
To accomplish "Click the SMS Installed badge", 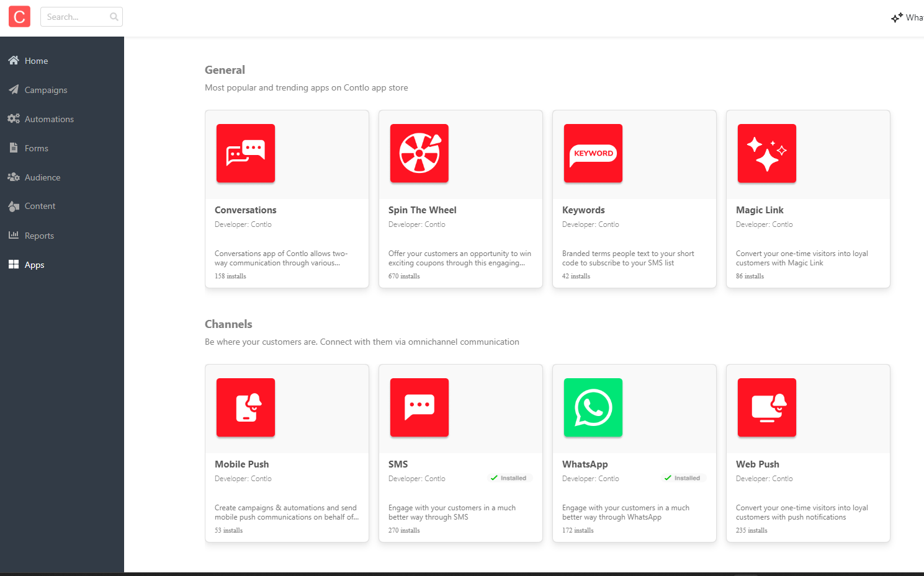I will 509,478.
